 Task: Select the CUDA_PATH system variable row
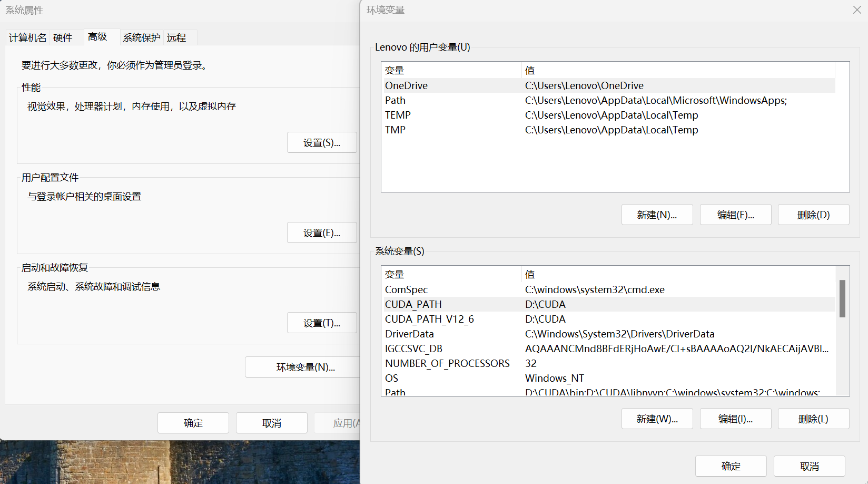pyautogui.click(x=608, y=304)
